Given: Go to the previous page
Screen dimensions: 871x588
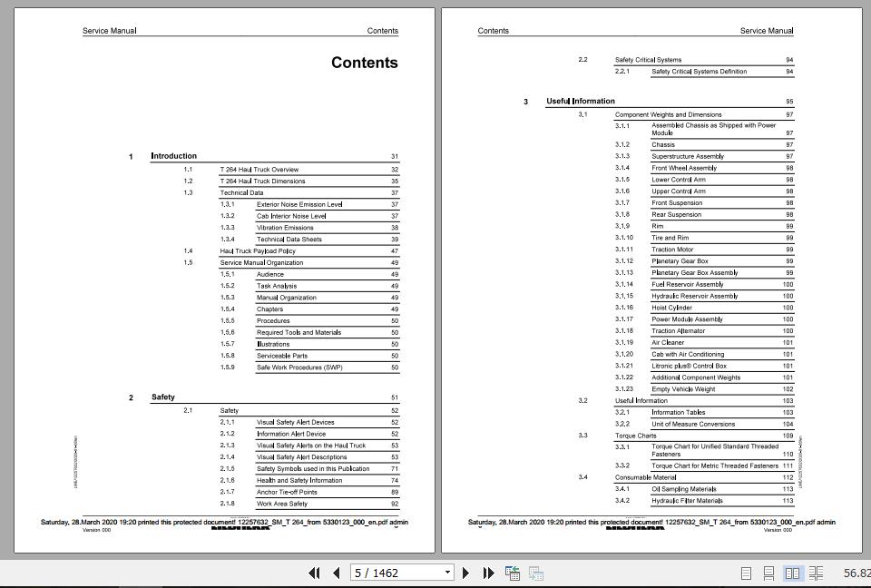Looking at the screenshot, I should [x=336, y=573].
